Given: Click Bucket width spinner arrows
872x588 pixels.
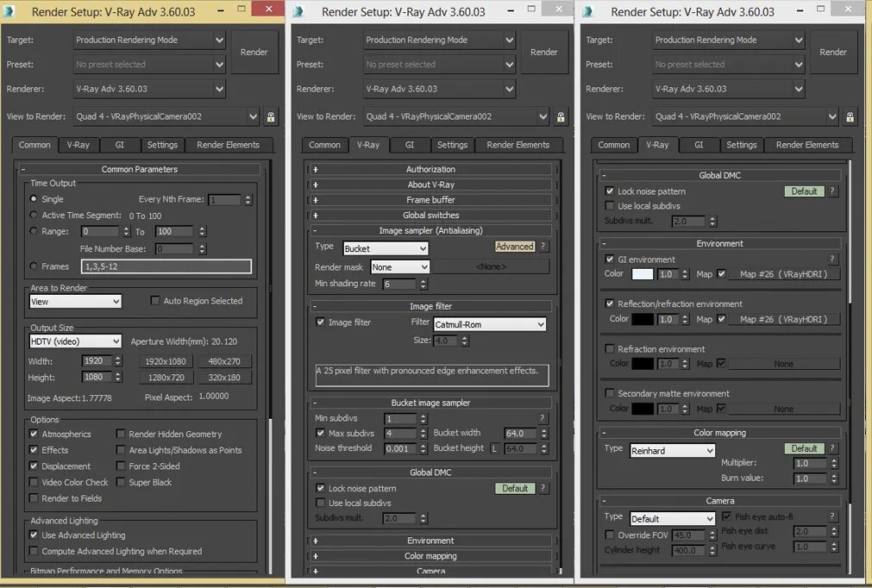Looking at the screenshot, I should [544, 433].
